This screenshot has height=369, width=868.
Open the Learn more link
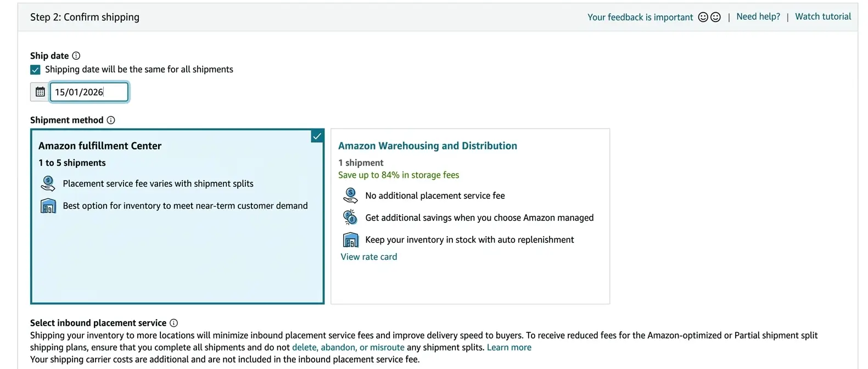509,348
